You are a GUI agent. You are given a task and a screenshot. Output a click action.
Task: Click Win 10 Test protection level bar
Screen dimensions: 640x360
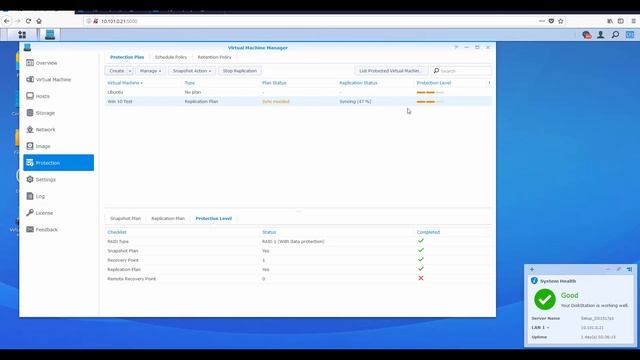430,102
